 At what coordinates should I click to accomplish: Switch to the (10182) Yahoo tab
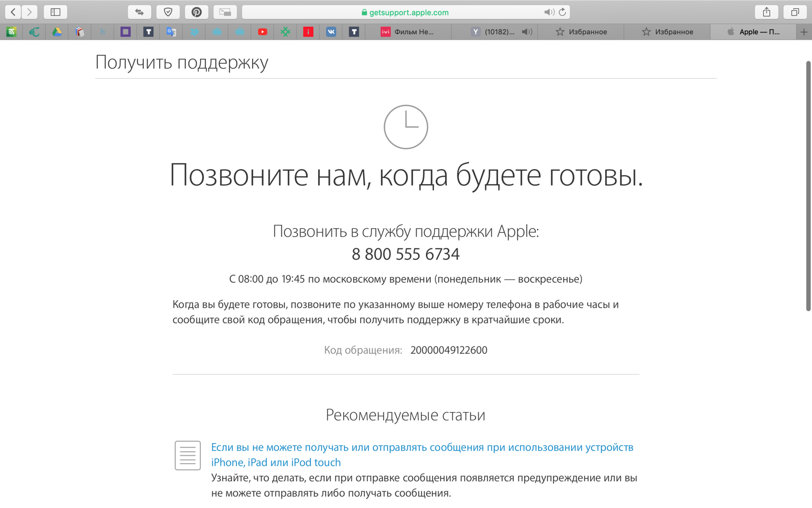494,32
